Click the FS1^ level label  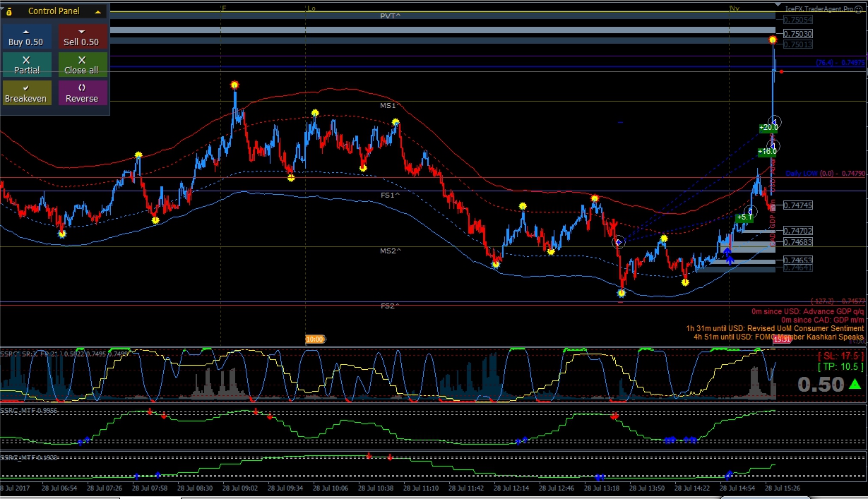390,195
